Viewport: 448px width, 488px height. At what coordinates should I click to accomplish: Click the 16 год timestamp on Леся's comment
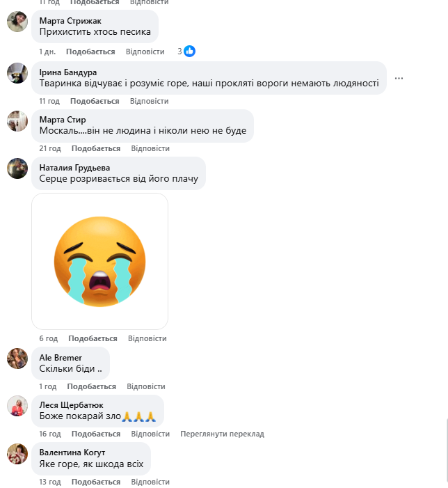(x=51, y=434)
